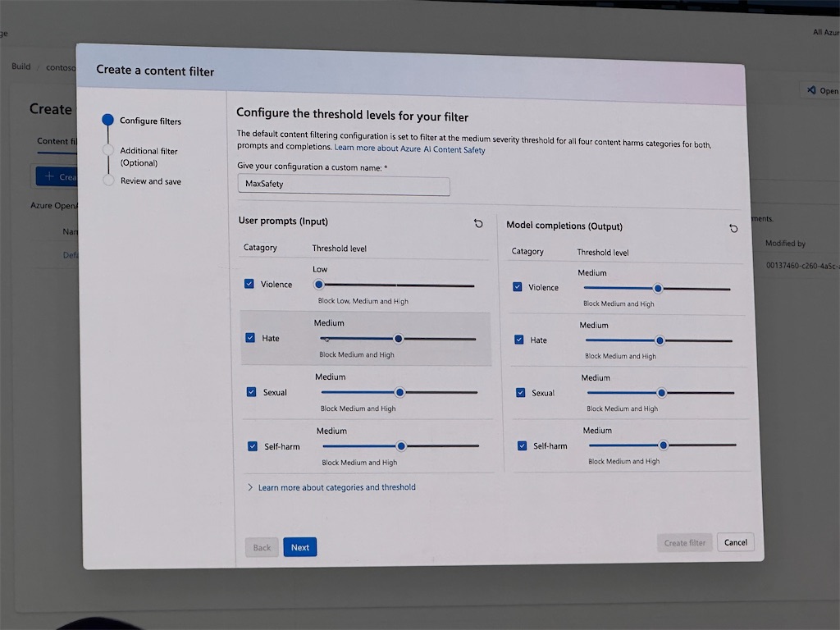Click the 'User prompts (Input)' heading
The image size is (840, 630).
pyautogui.click(x=283, y=221)
